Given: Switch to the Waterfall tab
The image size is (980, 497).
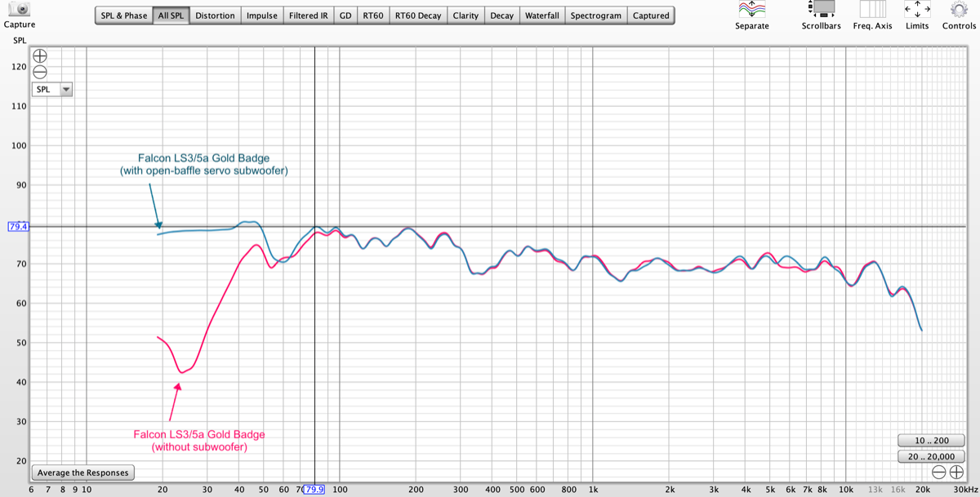Looking at the screenshot, I should (542, 16).
